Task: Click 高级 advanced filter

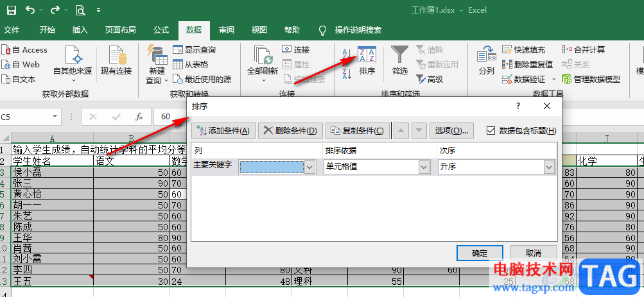Action: (430, 79)
